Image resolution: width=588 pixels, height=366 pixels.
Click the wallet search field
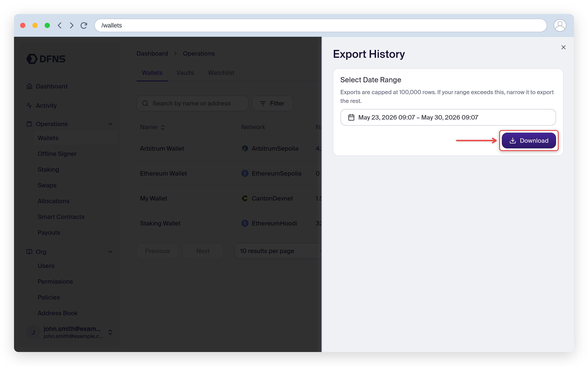(x=192, y=103)
